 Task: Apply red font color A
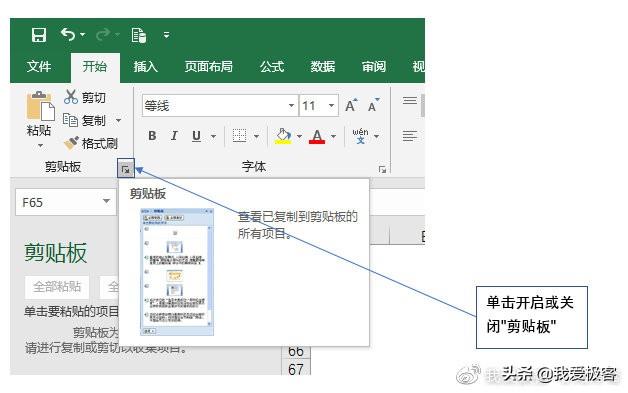[317, 136]
